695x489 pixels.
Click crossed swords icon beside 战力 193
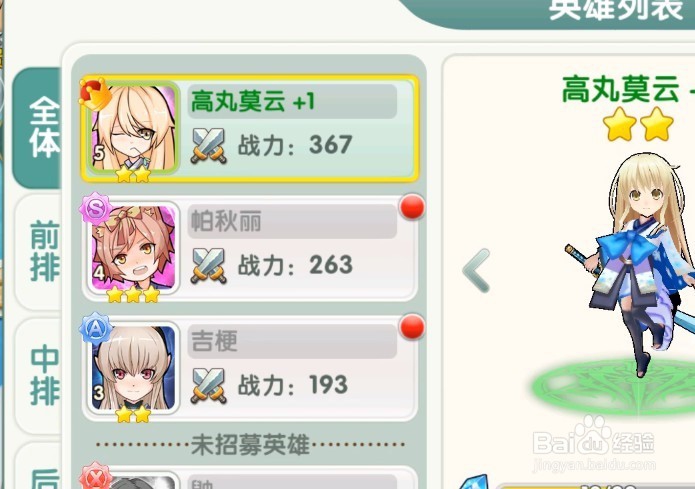coord(208,385)
